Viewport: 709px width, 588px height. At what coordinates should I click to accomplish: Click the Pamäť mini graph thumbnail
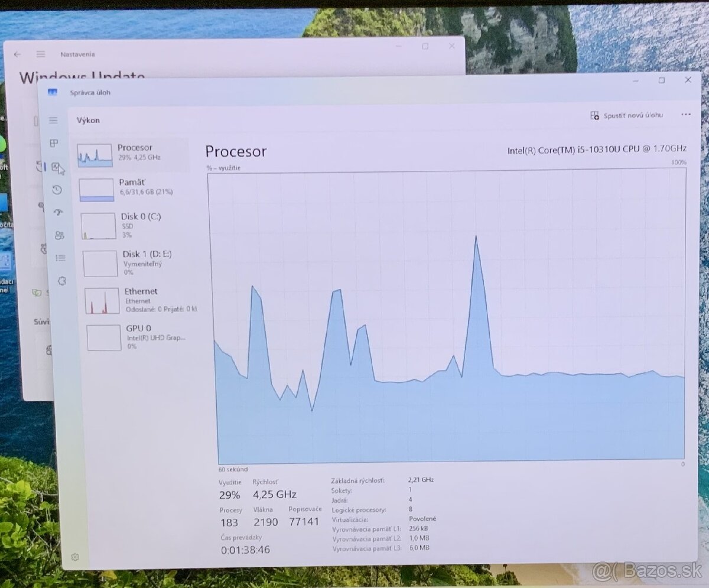point(96,190)
